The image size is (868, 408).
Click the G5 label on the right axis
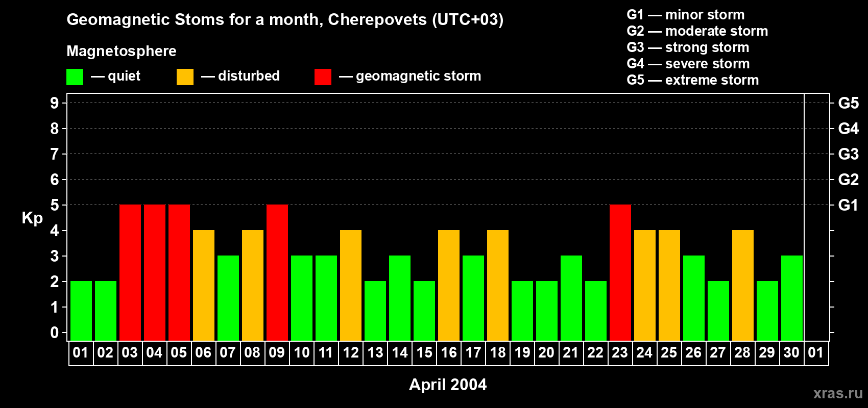(848, 104)
